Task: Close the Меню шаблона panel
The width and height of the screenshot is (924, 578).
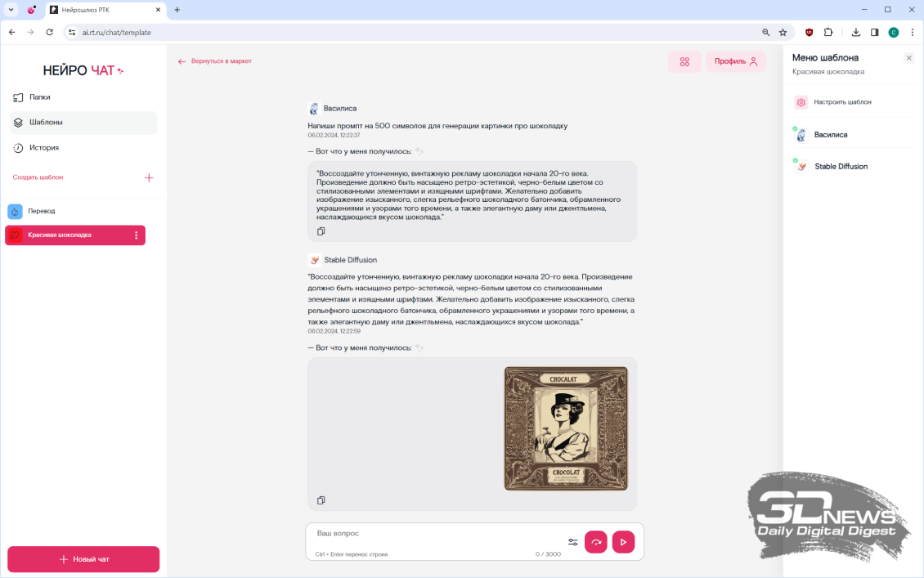Action: click(x=908, y=58)
